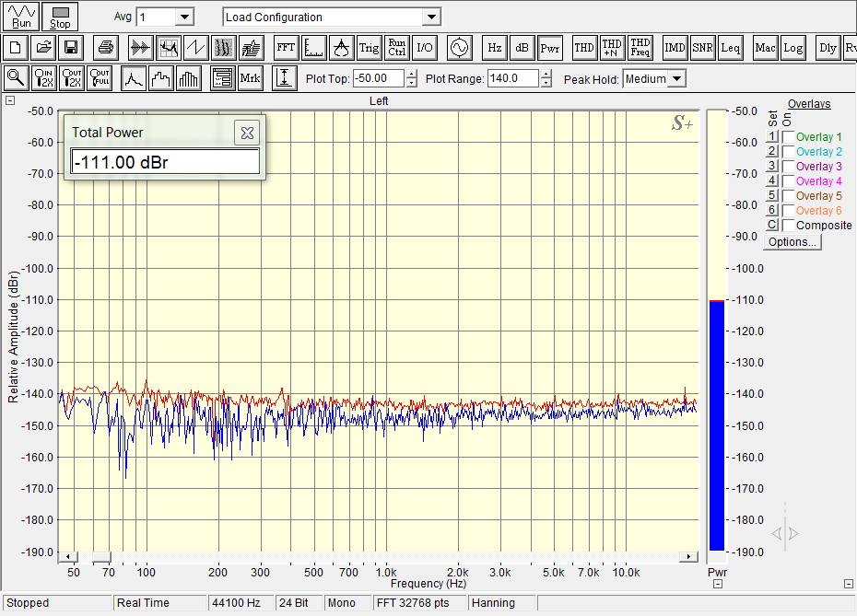Image resolution: width=857 pixels, height=616 pixels.
Task: Click the Run button
Action: click(21, 16)
